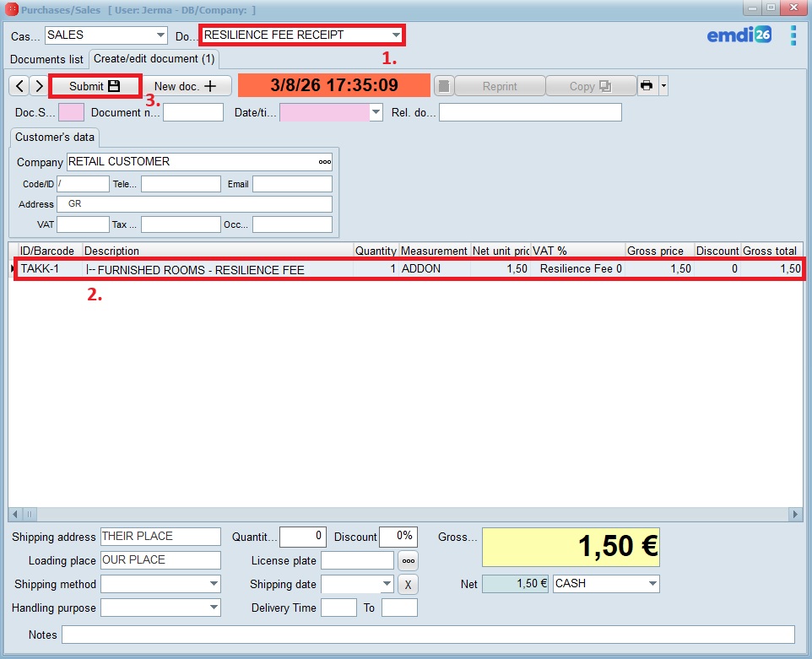Create a New doc.
Image resolution: width=812 pixels, height=659 pixels.
185,86
